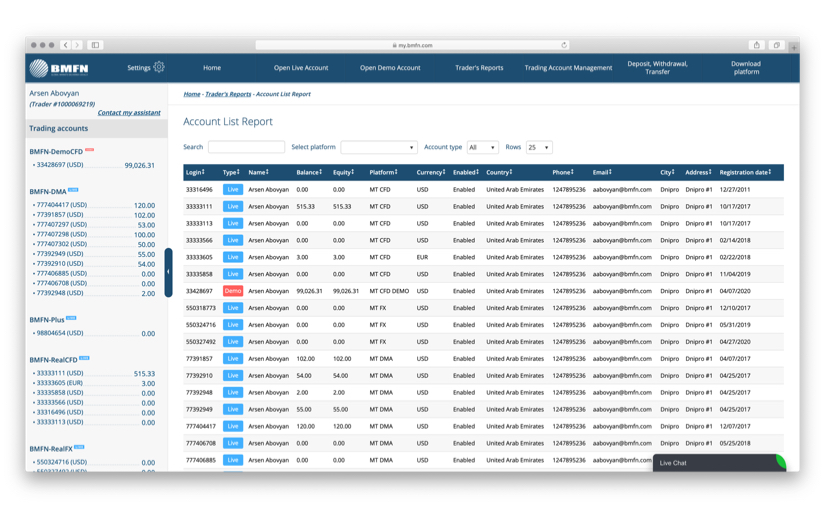Open Trading Account Management menu
Screen dimensions: 825x525
568,68
